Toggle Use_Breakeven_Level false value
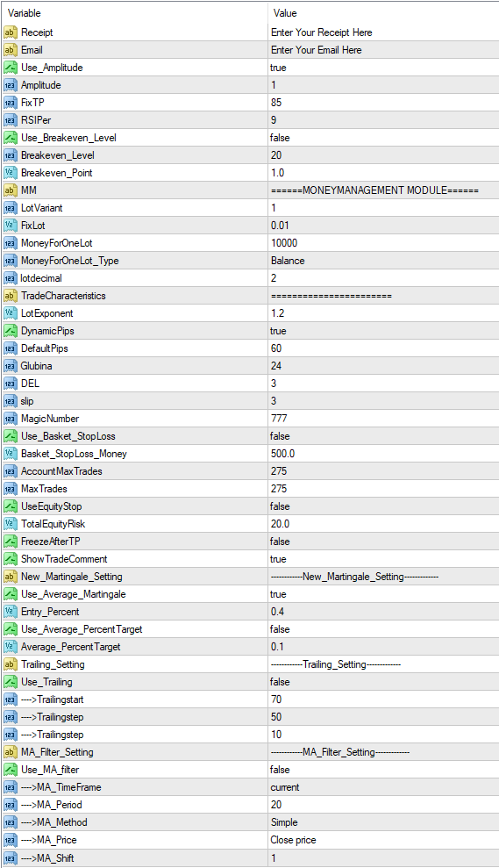 (383, 138)
